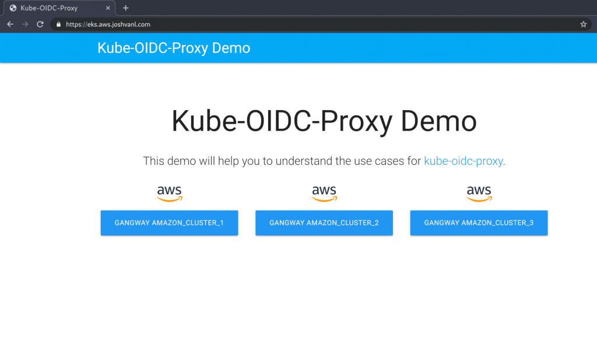The height and width of the screenshot is (364, 597).
Task: Bookmark this page with the star icon
Action: click(x=583, y=24)
